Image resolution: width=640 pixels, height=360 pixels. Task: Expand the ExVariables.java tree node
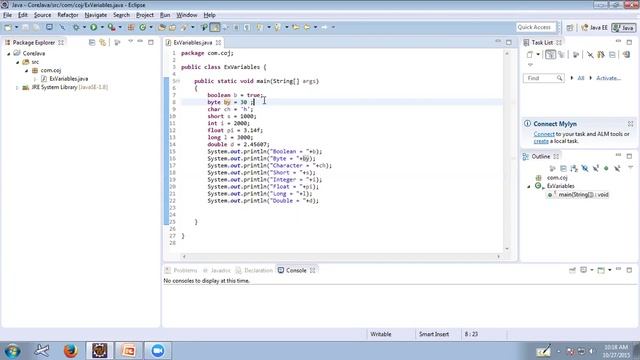click(35, 79)
